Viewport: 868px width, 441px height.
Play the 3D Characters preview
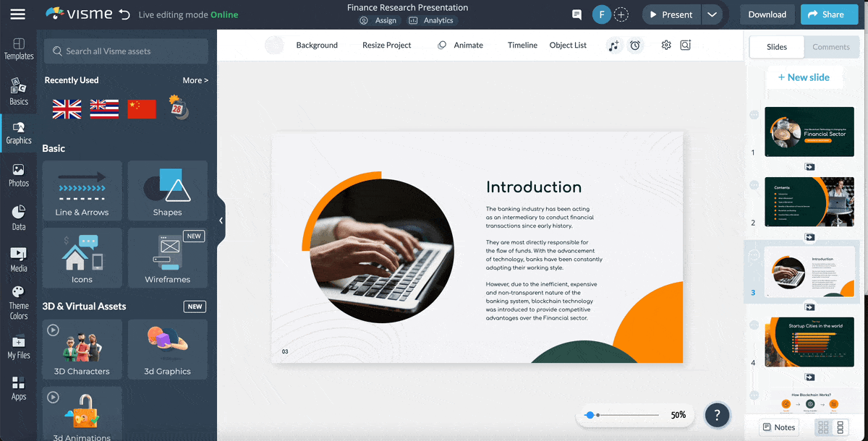click(53, 330)
